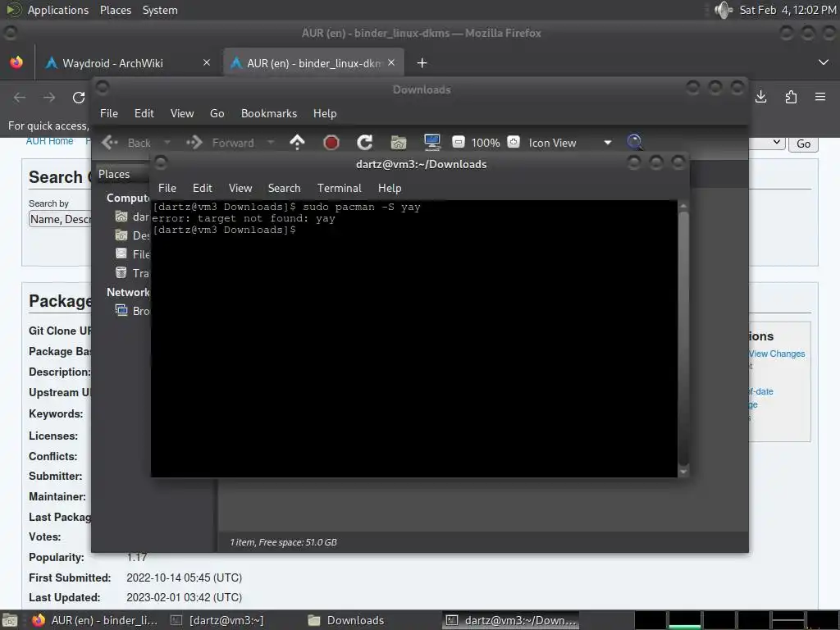840x630 pixels.
Task: Open Back history dropdown arrow
Action: pos(167,143)
